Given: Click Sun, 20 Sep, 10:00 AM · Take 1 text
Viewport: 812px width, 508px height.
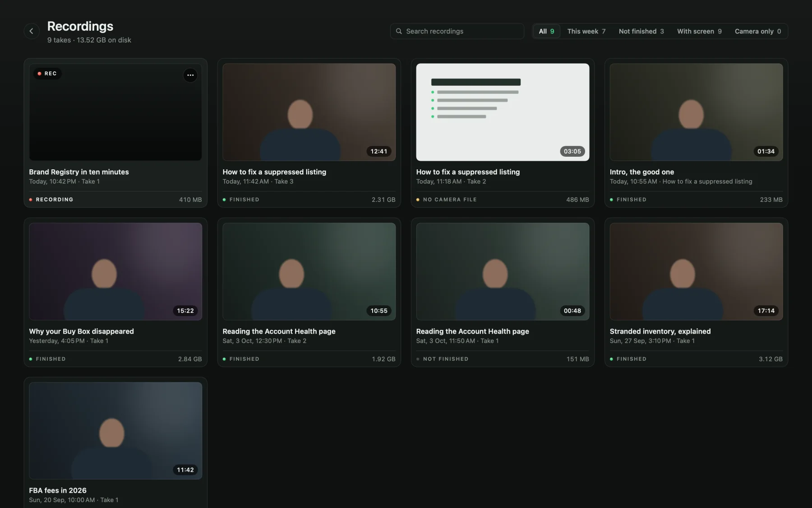Looking at the screenshot, I should (x=74, y=500).
